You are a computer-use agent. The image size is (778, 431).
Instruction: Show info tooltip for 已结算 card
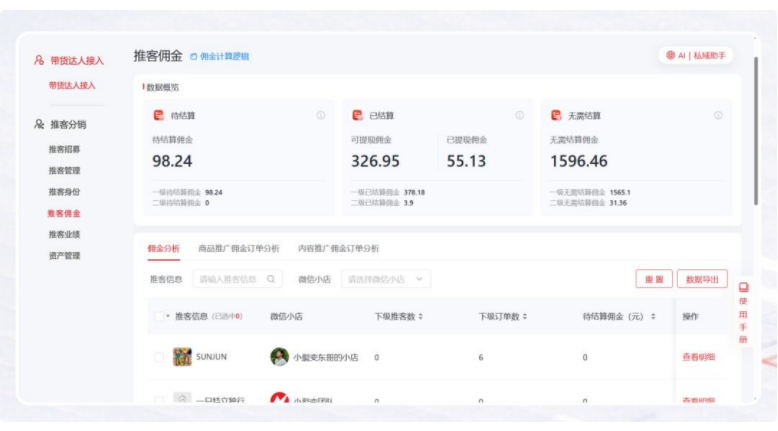point(519,115)
